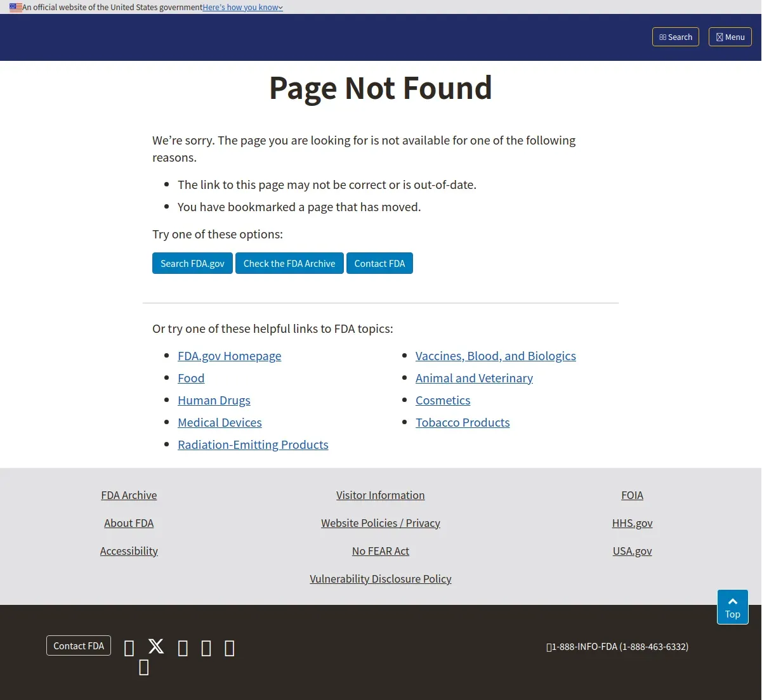Click "Try one of these options:" text
Screen dimensions: 762x700
(x=218, y=235)
